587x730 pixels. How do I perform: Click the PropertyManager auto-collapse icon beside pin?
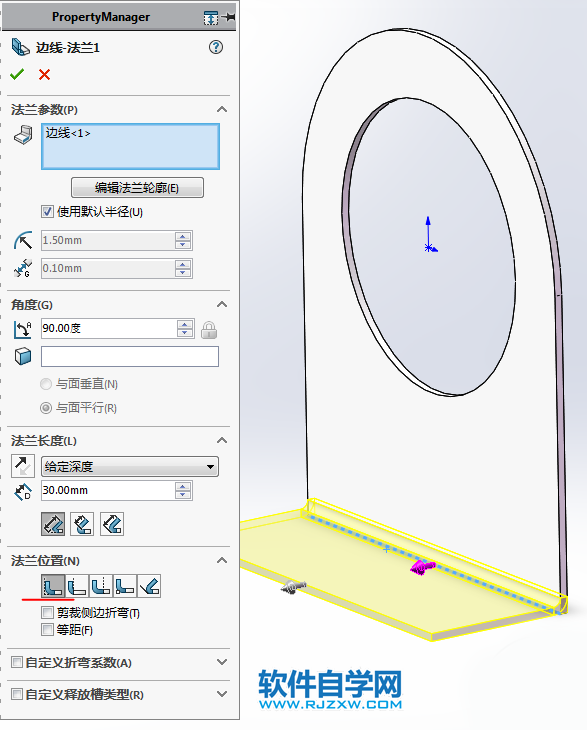click(x=210, y=18)
